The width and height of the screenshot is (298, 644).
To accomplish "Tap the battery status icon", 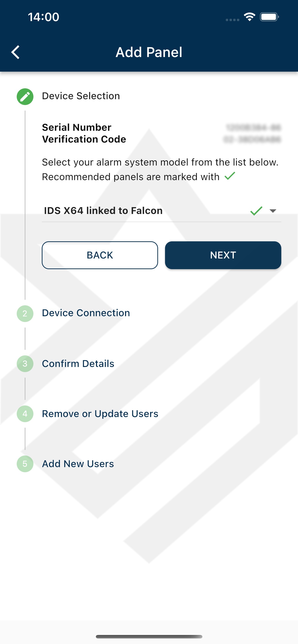I will click(x=269, y=17).
